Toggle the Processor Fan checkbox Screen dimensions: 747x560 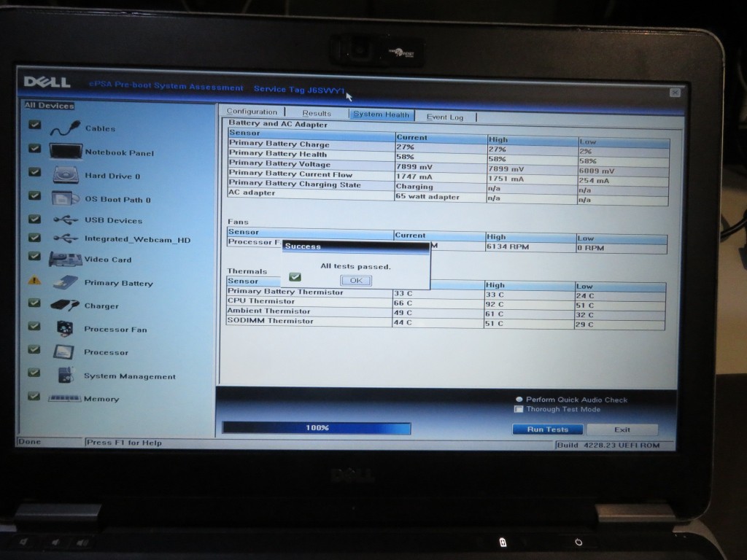tap(34, 326)
